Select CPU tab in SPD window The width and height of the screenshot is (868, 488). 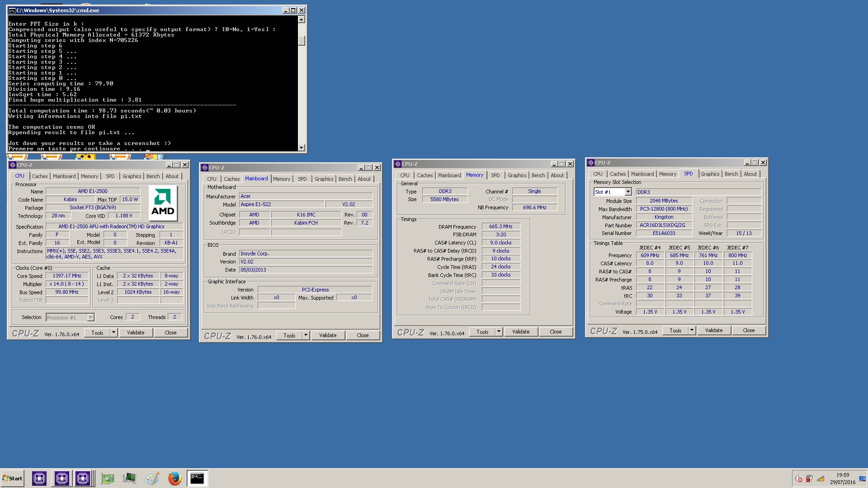(x=598, y=174)
